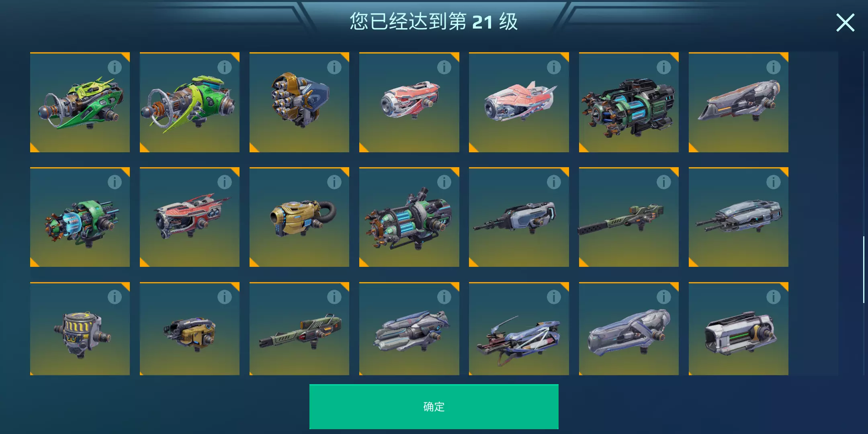Close the level 21 reward dialog

pos(845,23)
